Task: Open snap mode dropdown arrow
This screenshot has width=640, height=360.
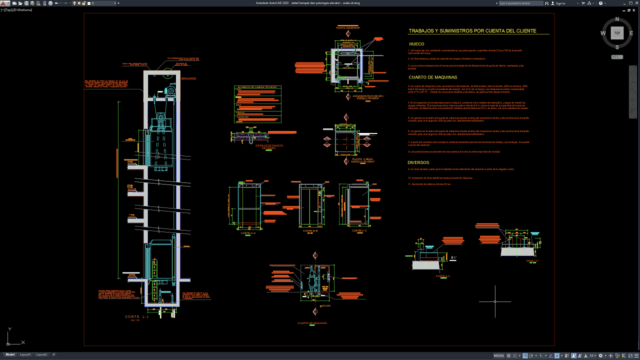Action: [x=520, y=356]
